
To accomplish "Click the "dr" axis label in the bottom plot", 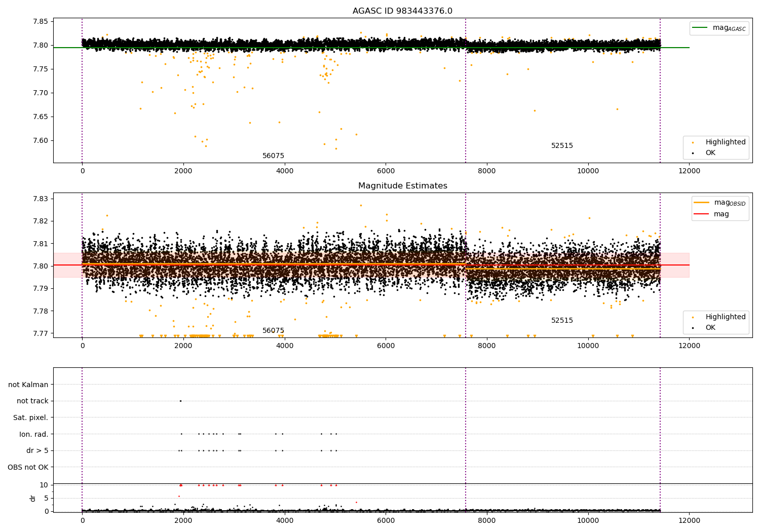I will (33, 498).
